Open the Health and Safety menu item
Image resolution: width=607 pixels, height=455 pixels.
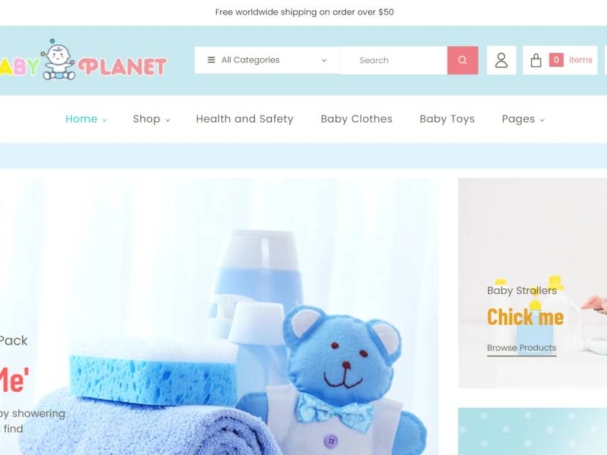(245, 119)
